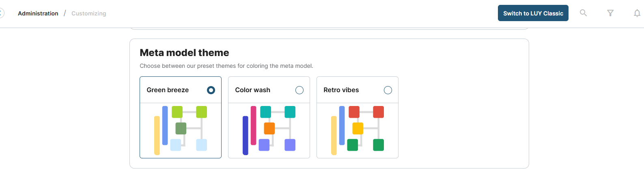Open the search icon in the header
Screen dimensions: 644x173
583,13
